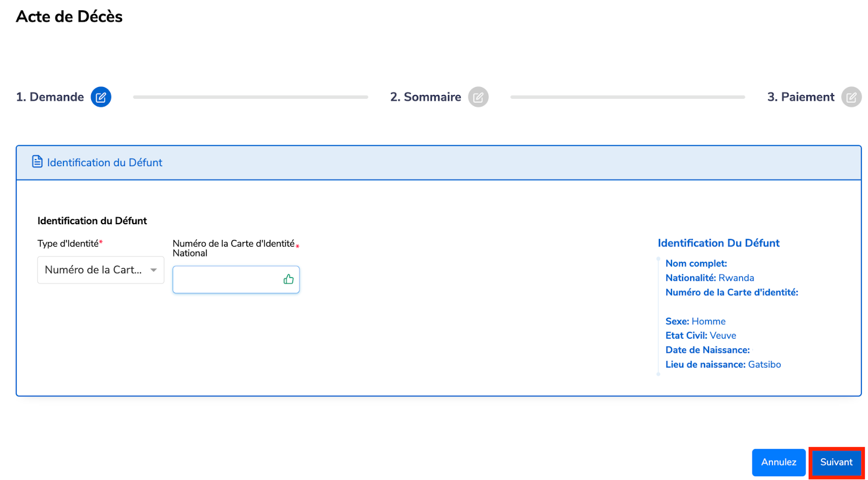Click the document icon beside Identification du Défunt
Image resolution: width=868 pixels, height=480 pixels.
click(x=37, y=162)
